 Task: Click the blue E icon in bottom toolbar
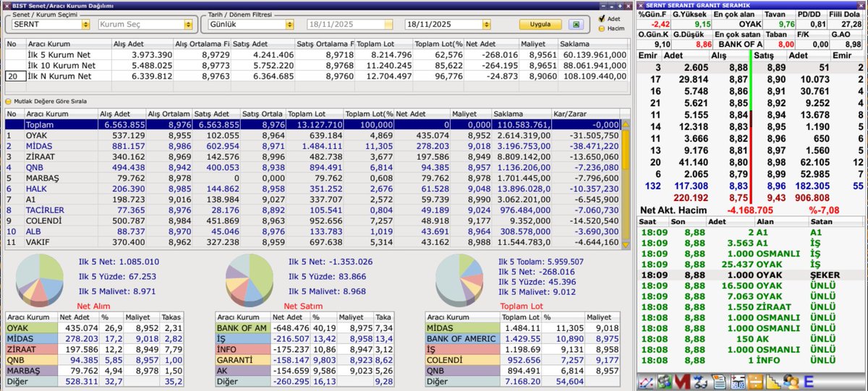(x=809, y=382)
